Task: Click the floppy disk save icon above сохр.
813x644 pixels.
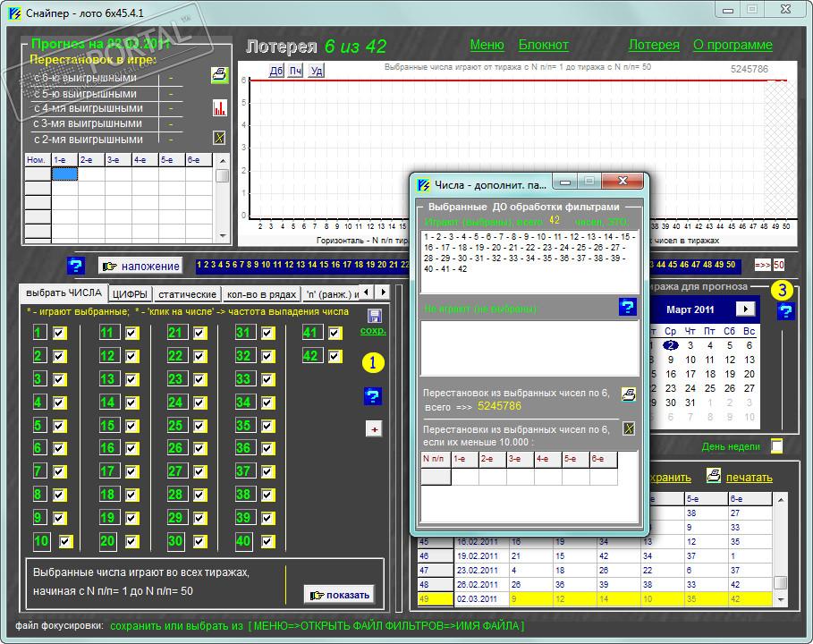Action: pos(374,316)
